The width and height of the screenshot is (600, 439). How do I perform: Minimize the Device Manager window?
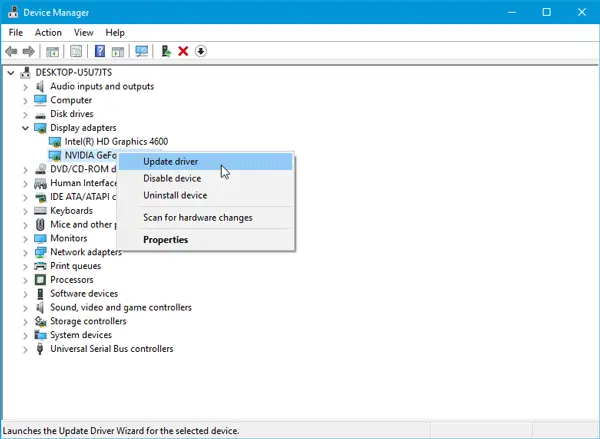pyautogui.click(x=512, y=12)
